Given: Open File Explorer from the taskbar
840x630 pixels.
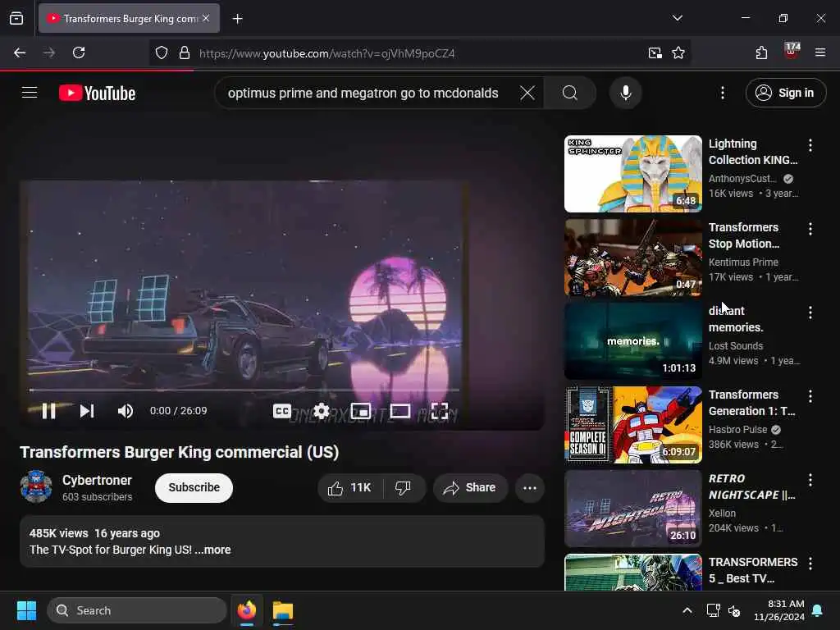Looking at the screenshot, I should pos(283,610).
